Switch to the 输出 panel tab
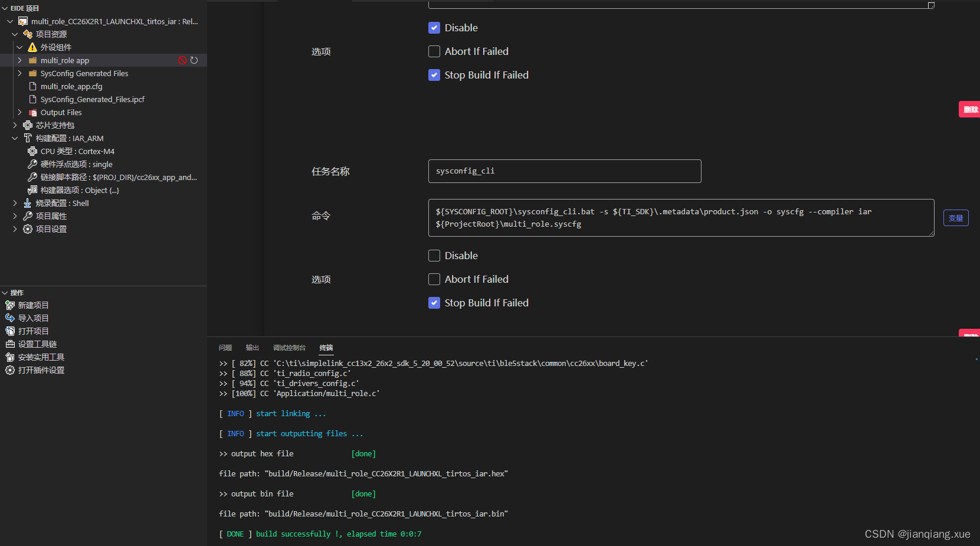This screenshot has height=546, width=980. [x=253, y=348]
